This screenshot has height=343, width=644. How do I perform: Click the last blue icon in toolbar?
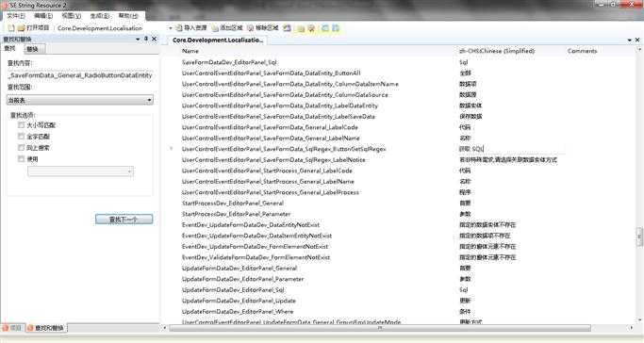tap(336, 28)
